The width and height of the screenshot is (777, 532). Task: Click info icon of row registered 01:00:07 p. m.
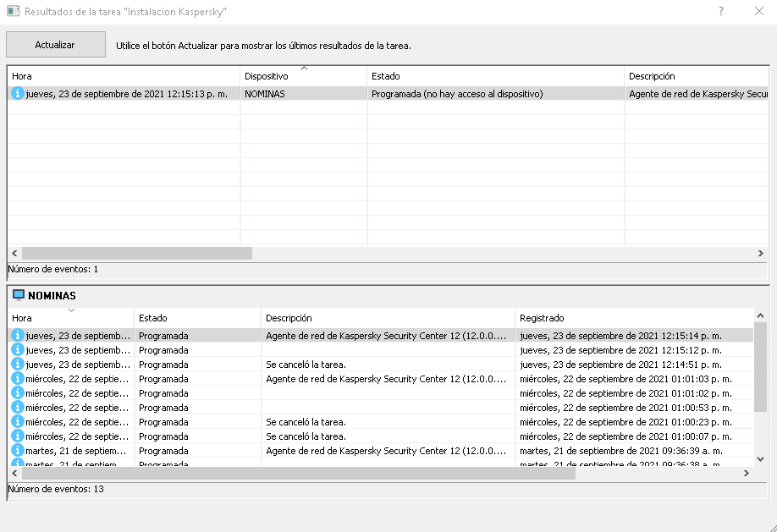[x=17, y=436]
